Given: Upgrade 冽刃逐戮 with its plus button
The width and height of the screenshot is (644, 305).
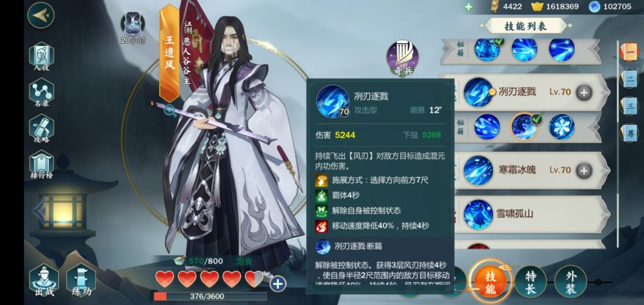Looking at the screenshot, I should tap(584, 92).
